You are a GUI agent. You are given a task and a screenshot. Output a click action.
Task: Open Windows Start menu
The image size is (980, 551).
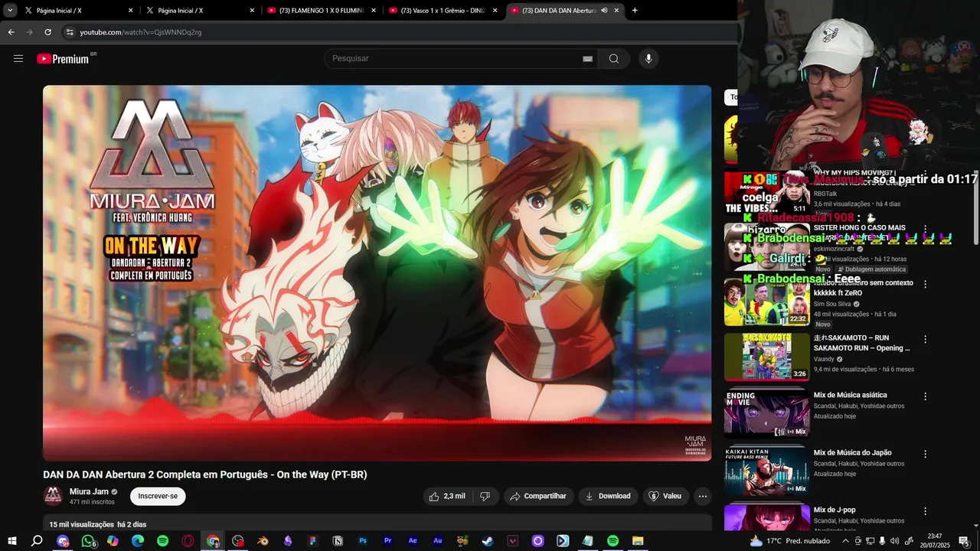pos(11,541)
